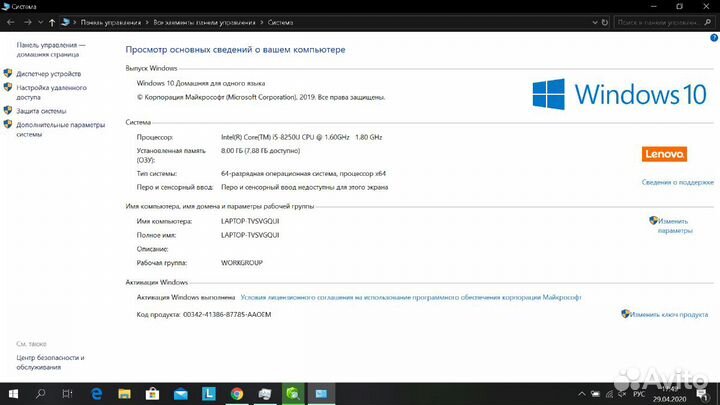
Task: Select 'Windows 10 Домашняя для одного языка' text
Action: [201, 84]
